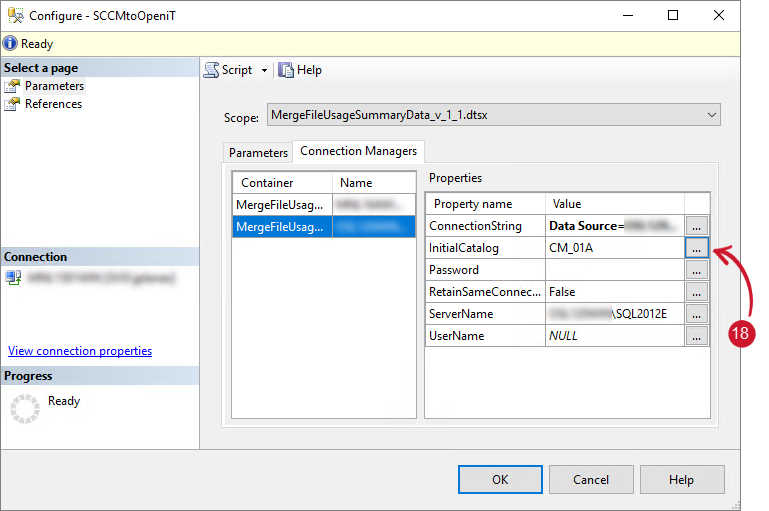Open ellipsis button for ServerName
Image resolution: width=769 pixels, height=511 pixels.
point(696,314)
